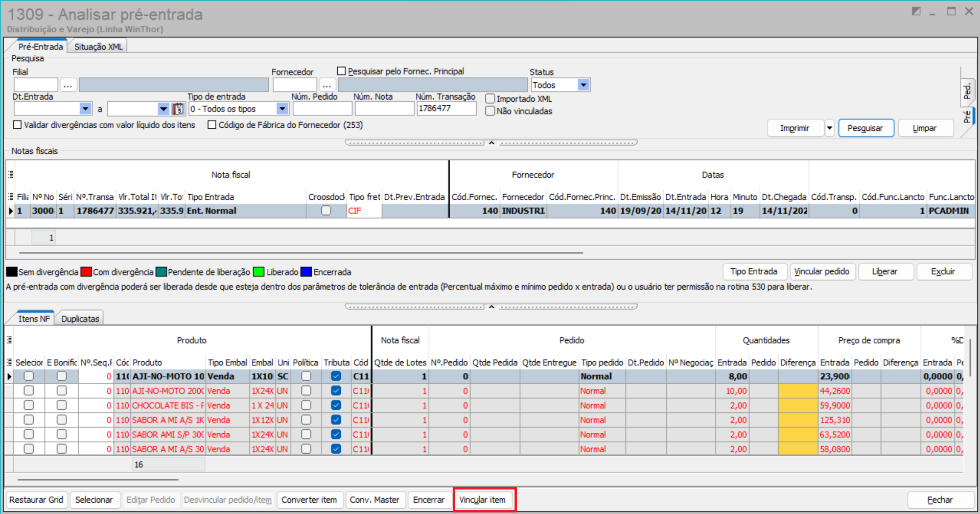Click the calendar icon next to Dt.Entrada range

(178, 109)
